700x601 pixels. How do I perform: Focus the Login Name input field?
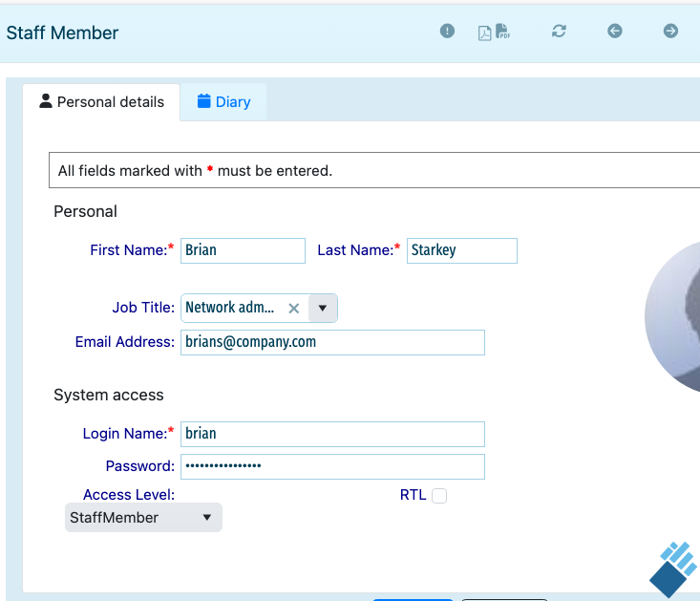click(x=332, y=434)
